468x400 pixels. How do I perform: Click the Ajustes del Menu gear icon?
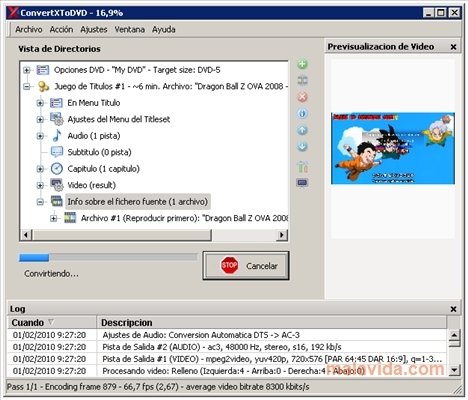pos(57,119)
